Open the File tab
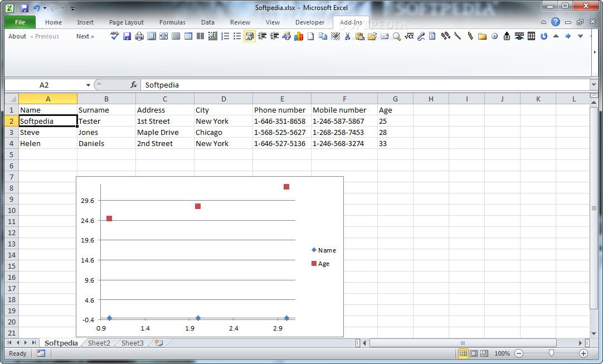603x364 pixels. (20, 22)
